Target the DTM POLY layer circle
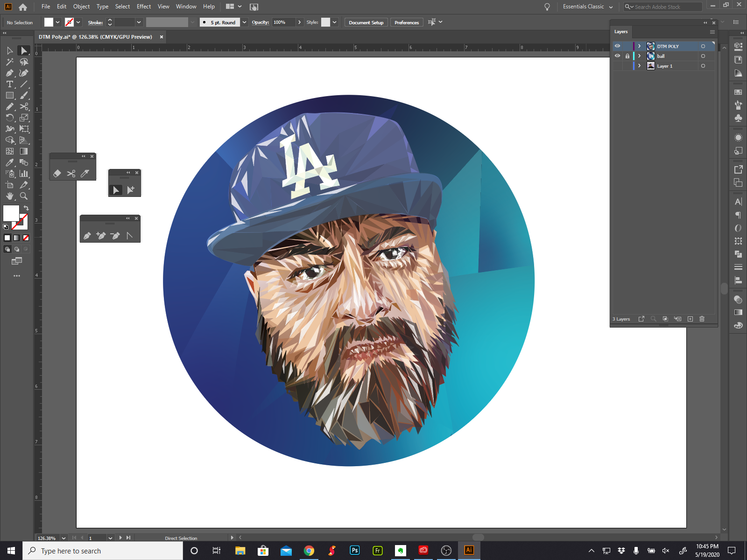 [703, 46]
